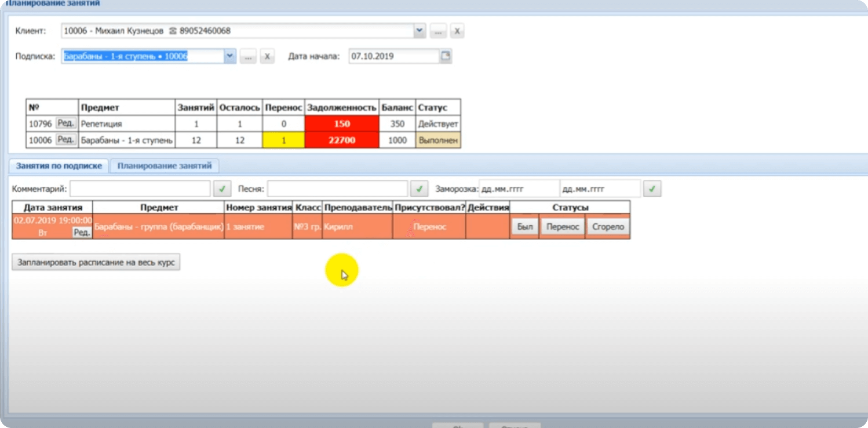Mark lesson as Сгорело
Image resolution: width=868 pixels, height=428 pixels.
click(607, 227)
